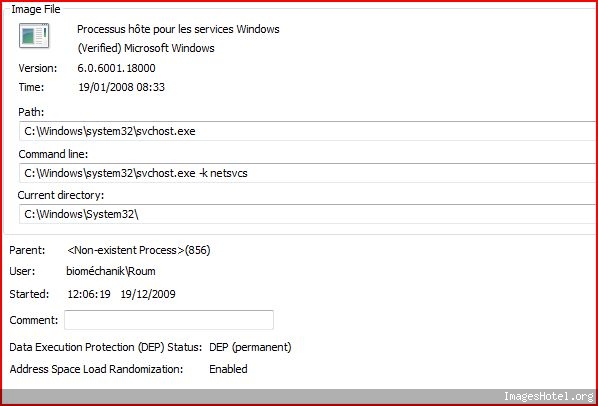Click the Non-existent Process parent value
The width and height of the screenshot is (598, 406).
click(139, 250)
